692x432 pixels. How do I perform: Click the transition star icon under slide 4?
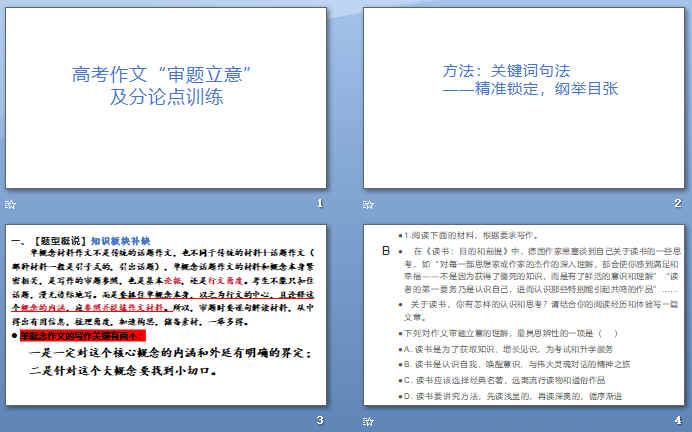tap(368, 421)
